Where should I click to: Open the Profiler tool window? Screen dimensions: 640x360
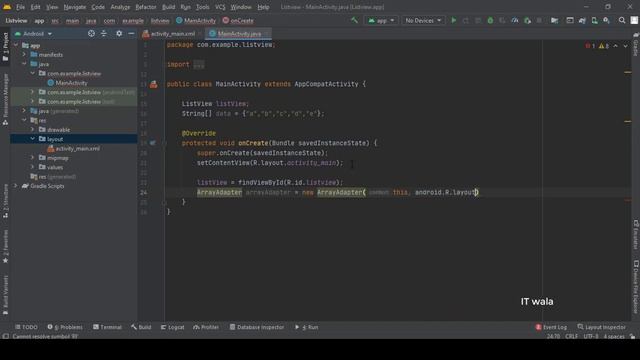[206, 327]
